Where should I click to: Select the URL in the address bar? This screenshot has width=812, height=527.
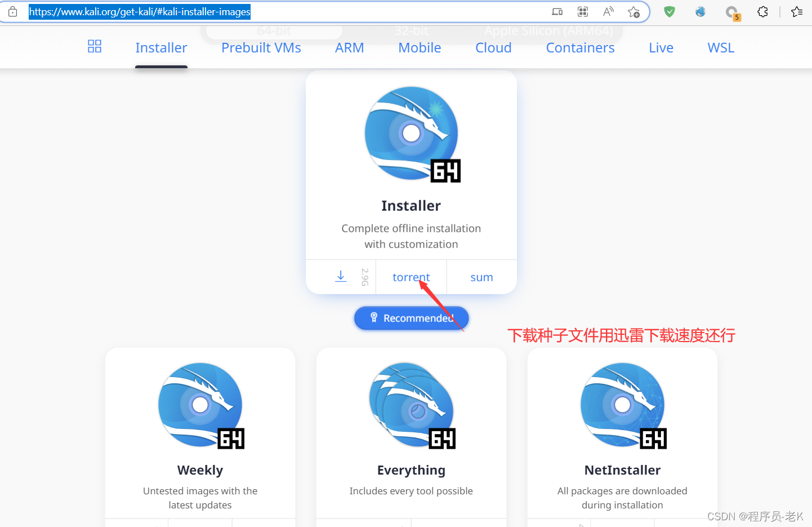[140, 12]
